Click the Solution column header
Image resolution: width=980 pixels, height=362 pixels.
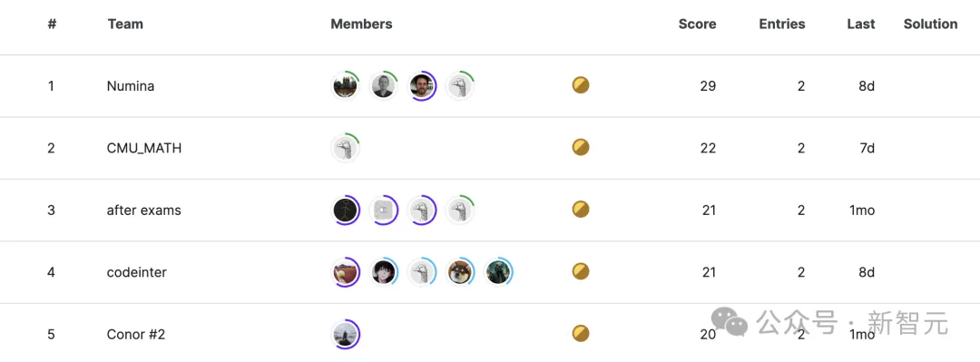[x=931, y=24]
